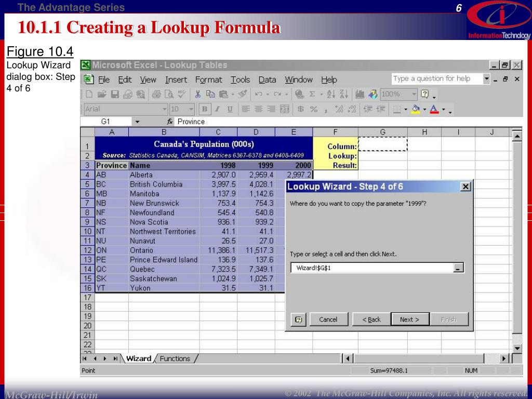Select column H header
The width and height of the screenshot is (532, 399).
pyautogui.click(x=424, y=132)
